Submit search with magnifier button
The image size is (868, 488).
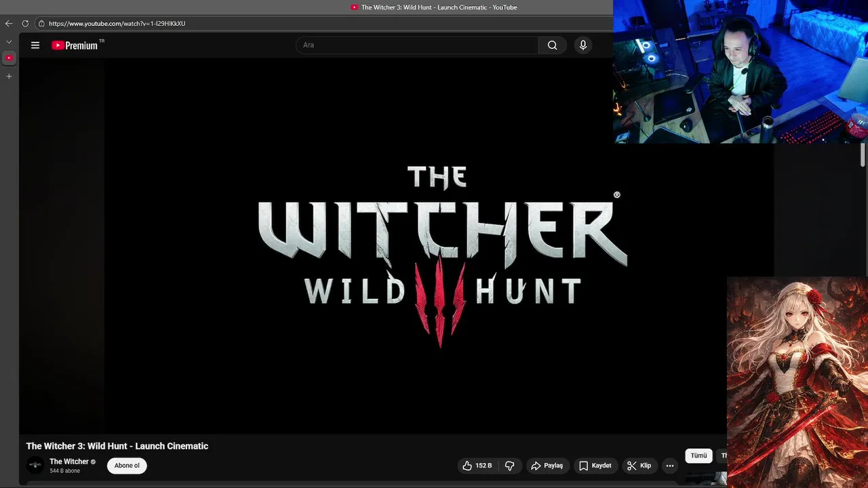(x=553, y=45)
